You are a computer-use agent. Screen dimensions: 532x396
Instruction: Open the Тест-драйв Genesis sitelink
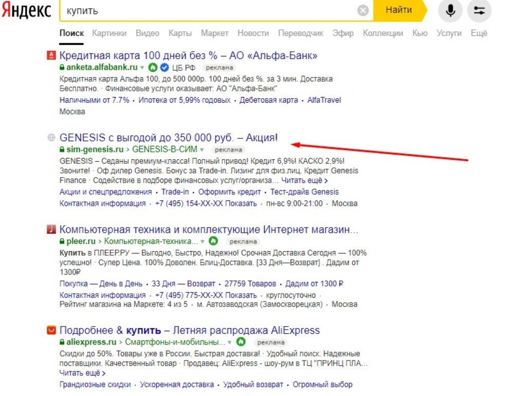(304, 192)
